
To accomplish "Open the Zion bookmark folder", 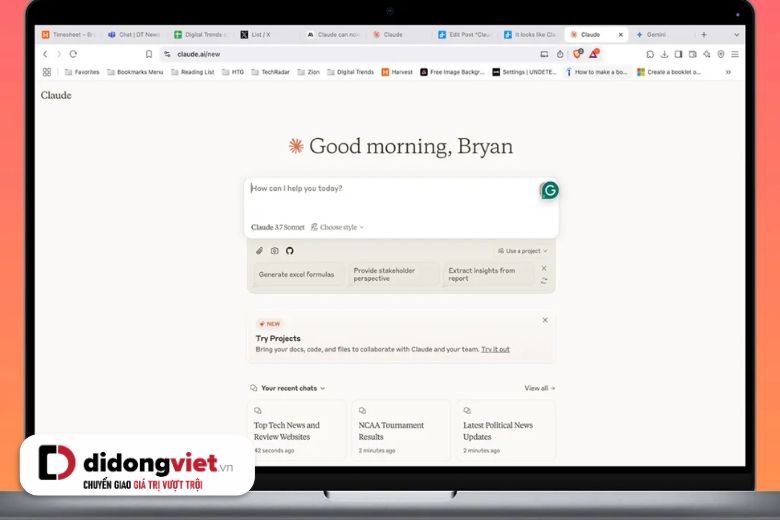I will tap(308, 72).
